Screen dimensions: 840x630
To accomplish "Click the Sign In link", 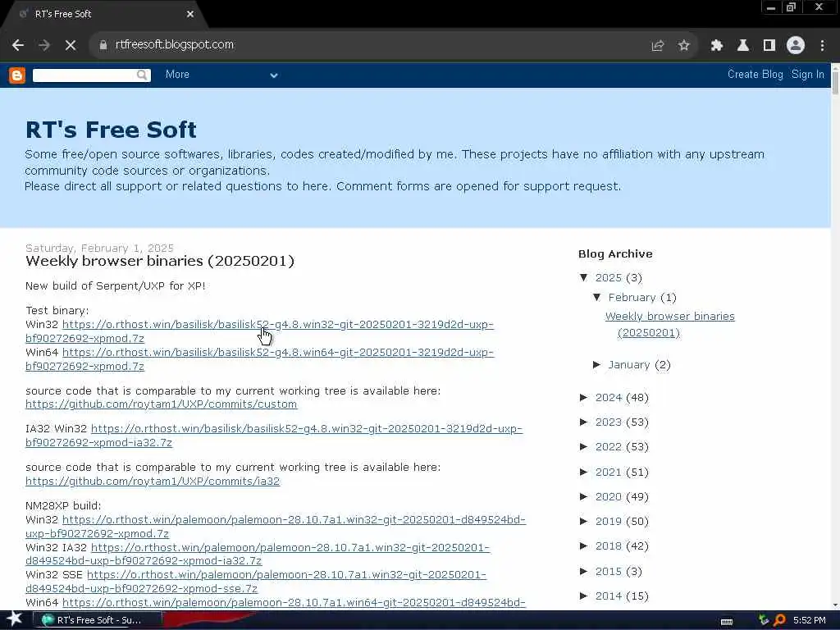I will coord(807,75).
